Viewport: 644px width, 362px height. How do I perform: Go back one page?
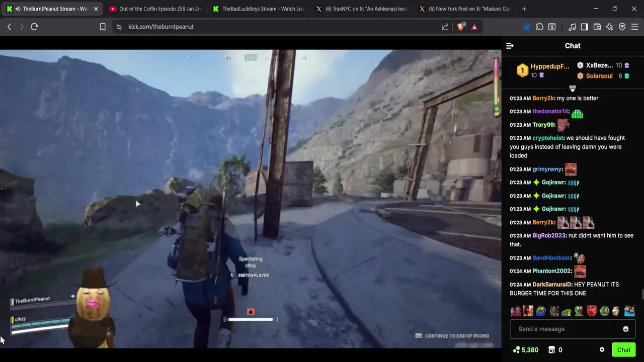coord(9,27)
